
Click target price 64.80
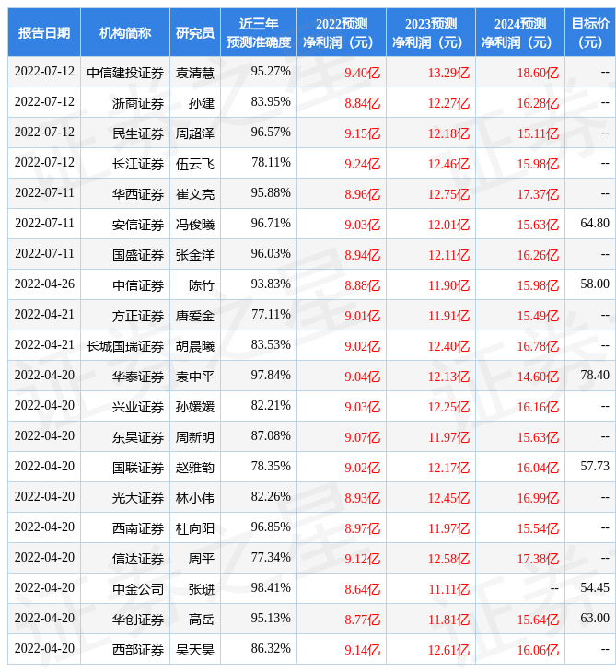point(595,224)
